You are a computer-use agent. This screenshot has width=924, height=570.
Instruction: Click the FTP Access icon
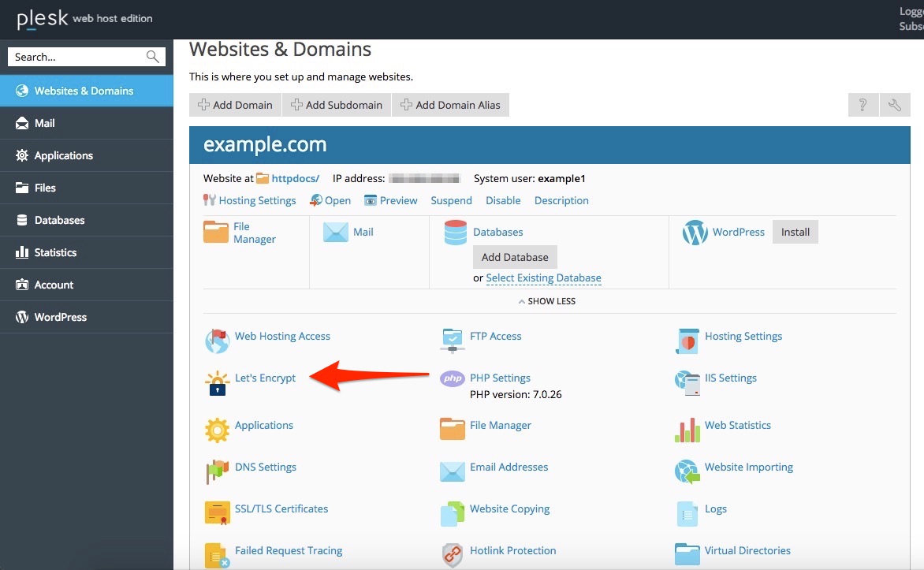click(452, 341)
